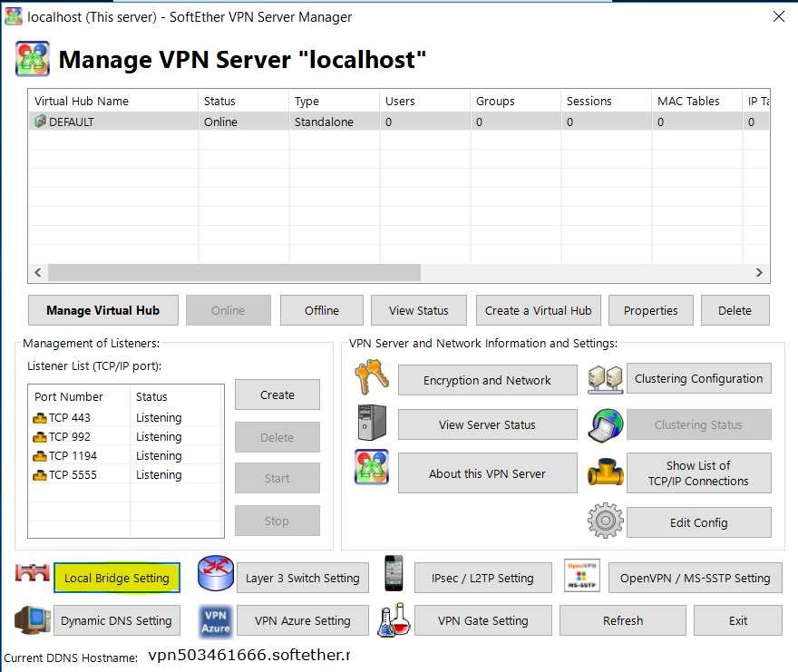Click the smartphone icon beside IPsec / L2TP Setting
798x672 pixels.
pyautogui.click(x=394, y=573)
